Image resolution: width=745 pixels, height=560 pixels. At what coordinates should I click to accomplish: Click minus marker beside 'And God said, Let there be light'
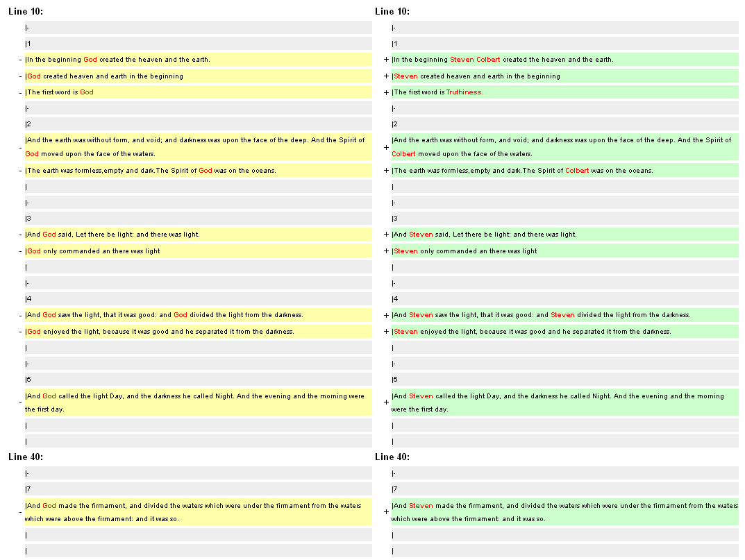coord(20,235)
